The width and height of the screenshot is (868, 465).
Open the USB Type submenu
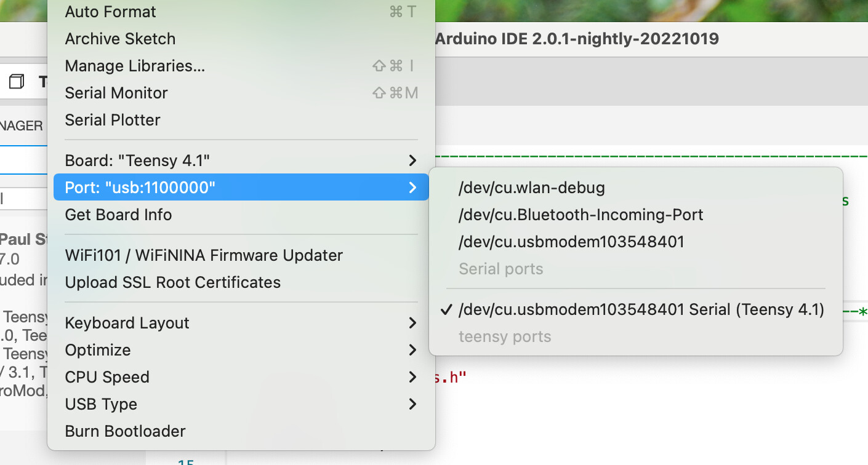coord(101,404)
